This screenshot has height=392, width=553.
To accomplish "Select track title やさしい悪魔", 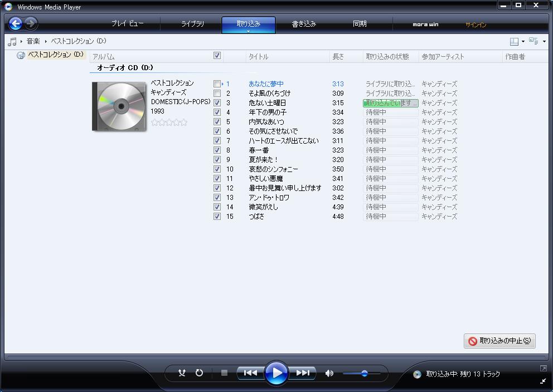I will click(x=265, y=179).
